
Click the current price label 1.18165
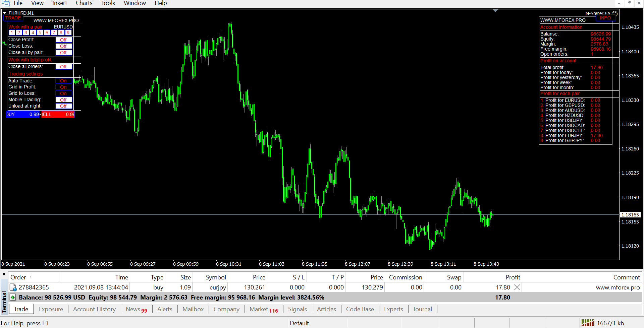pos(630,215)
